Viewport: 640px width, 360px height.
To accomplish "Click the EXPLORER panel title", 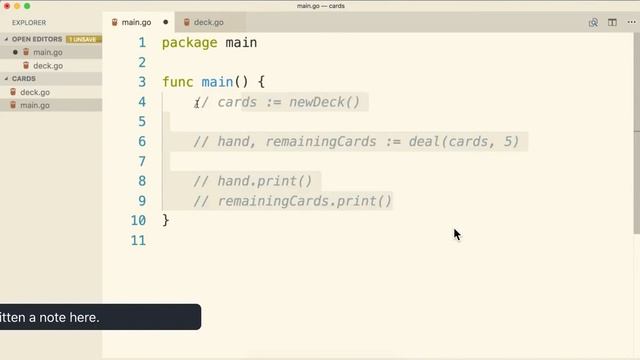I will pyautogui.click(x=29, y=22).
